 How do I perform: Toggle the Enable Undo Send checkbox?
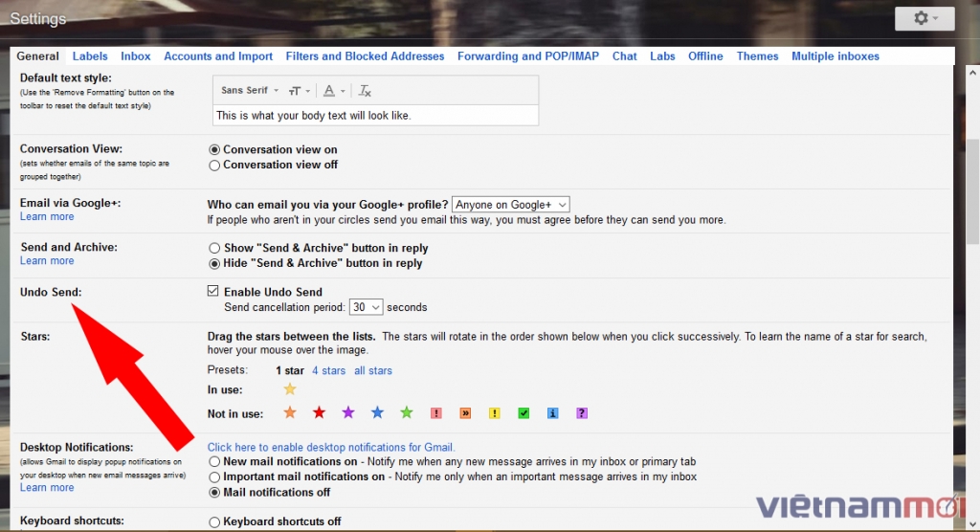pyautogui.click(x=213, y=291)
